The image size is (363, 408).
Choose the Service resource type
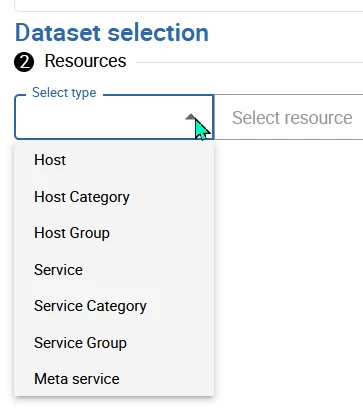coord(114,270)
